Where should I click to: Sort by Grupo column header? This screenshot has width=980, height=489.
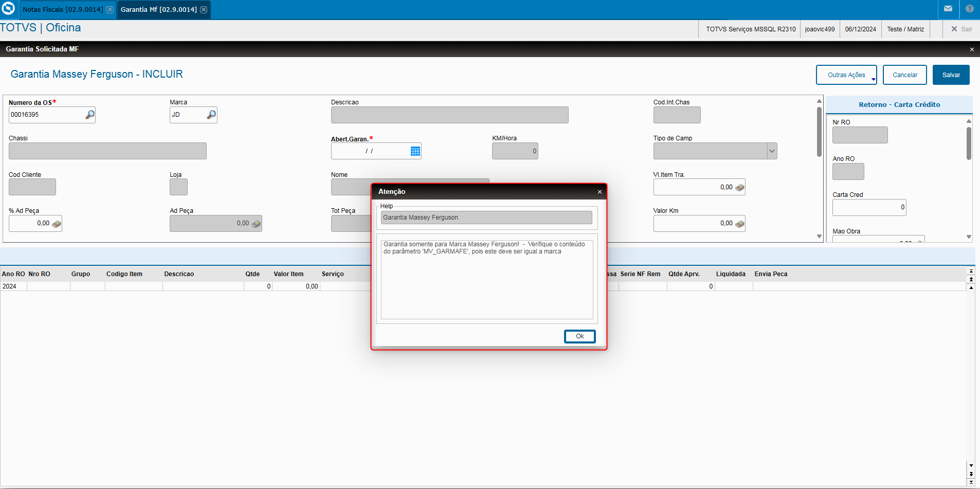pyautogui.click(x=81, y=274)
